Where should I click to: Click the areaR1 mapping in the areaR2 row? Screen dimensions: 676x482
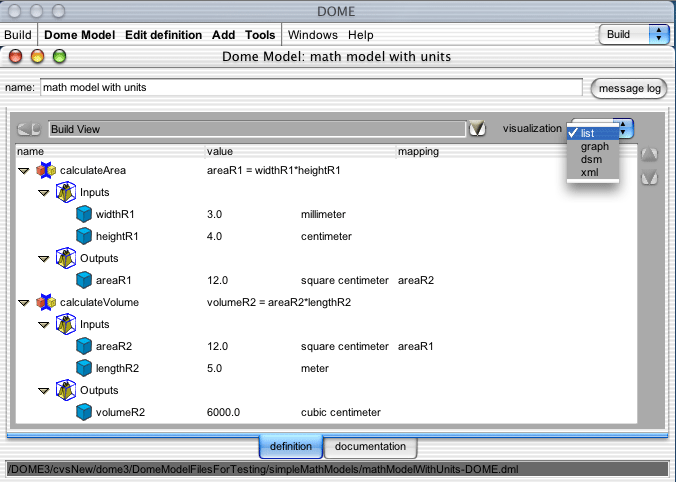415,346
